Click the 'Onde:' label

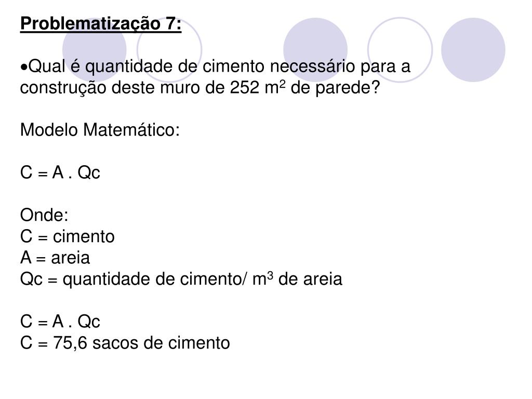(44, 215)
